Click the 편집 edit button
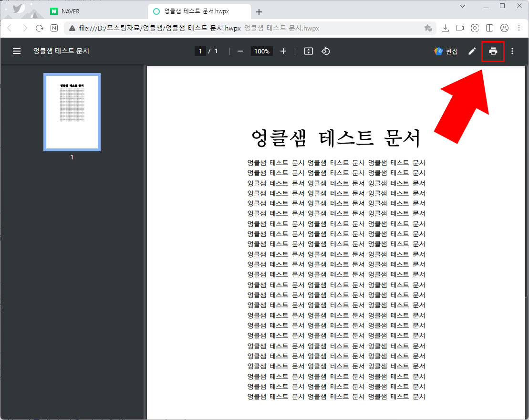529x420 pixels. pos(445,51)
